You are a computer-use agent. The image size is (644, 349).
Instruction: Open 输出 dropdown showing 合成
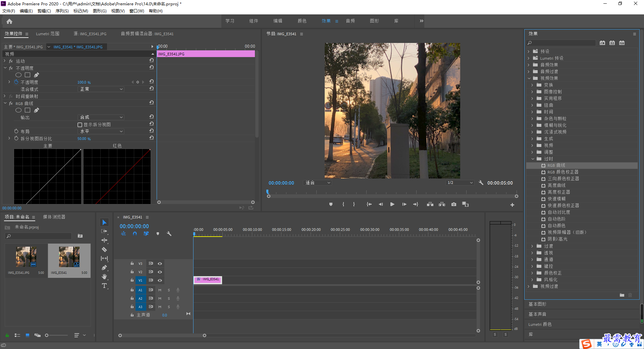tap(101, 117)
